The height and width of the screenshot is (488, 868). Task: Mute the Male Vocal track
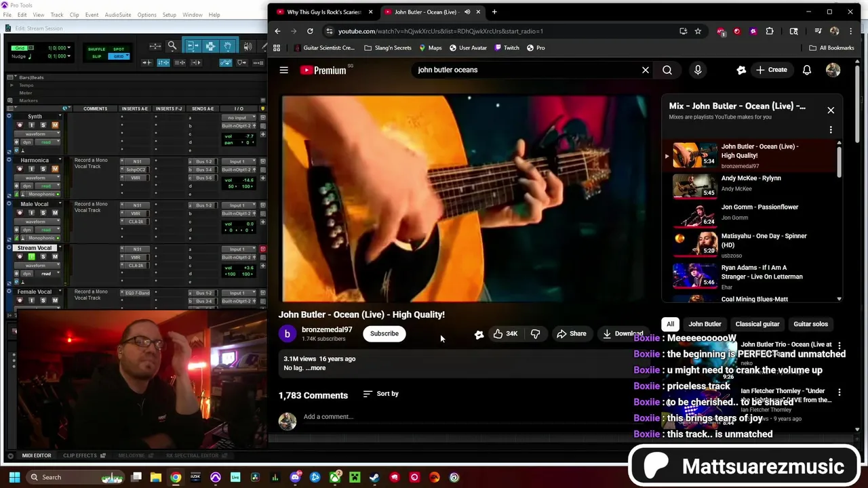pyautogui.click(x=55, y=213)
